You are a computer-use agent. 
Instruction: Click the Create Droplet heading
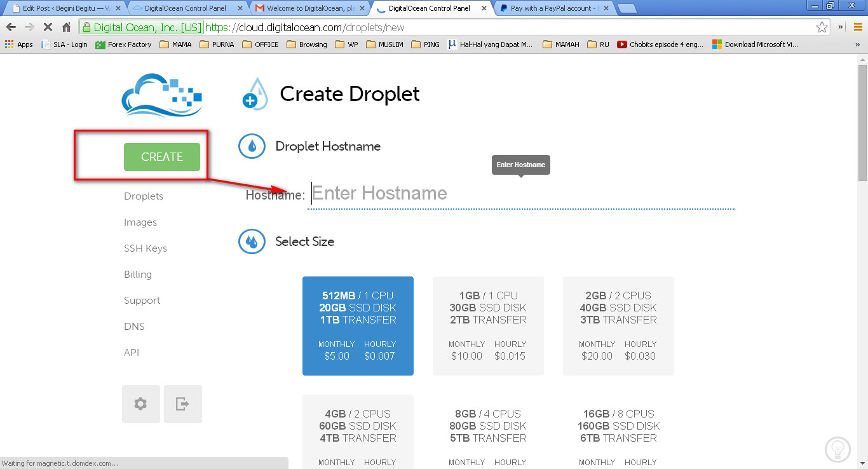tap(349, 94)
